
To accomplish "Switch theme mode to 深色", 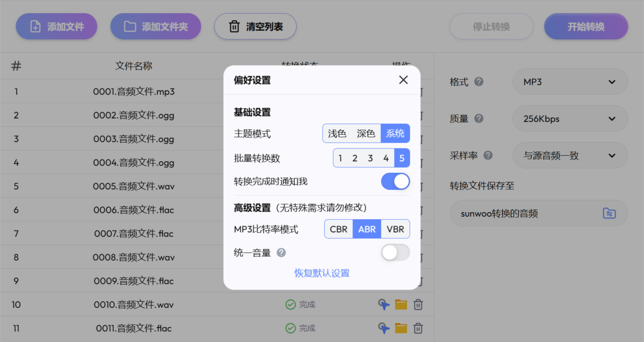I will pyautogui.click(x=365, y=133).
